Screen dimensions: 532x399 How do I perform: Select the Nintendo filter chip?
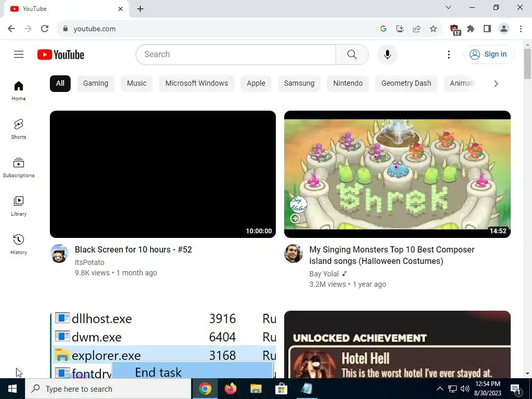pos(348,84)
